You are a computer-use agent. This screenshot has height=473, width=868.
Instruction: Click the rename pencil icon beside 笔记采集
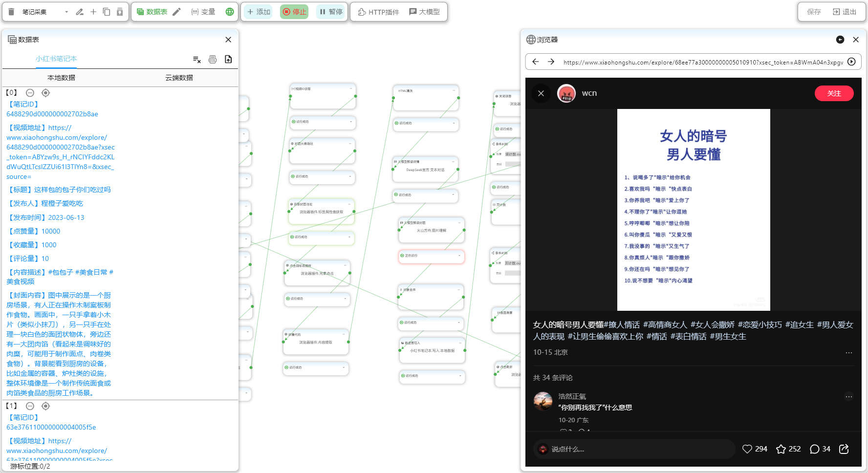pyautogui.click(x=80, y=12)
